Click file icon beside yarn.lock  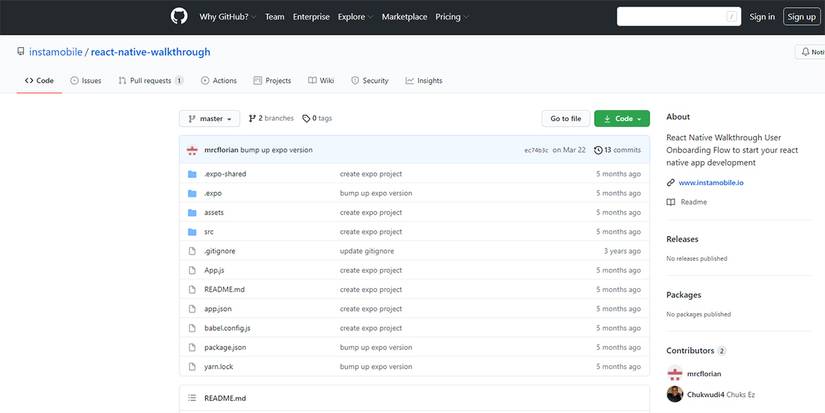click(192, 367)
